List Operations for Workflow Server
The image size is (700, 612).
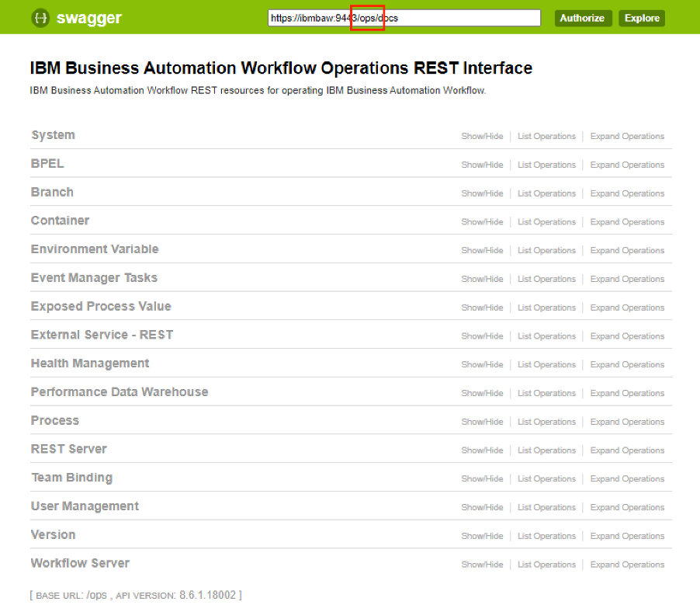pyautogui.click(x=547, y=565)
